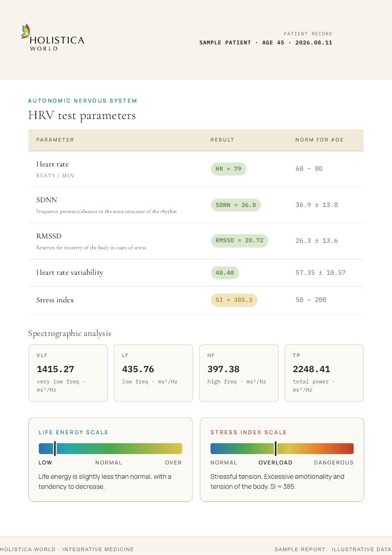392x555 pixels.
Task: Click the TP value 2248.41
Action: pos(311,369)
